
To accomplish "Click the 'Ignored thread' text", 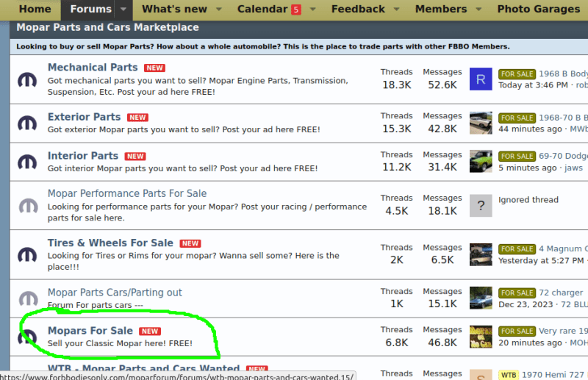I will 528,200.
